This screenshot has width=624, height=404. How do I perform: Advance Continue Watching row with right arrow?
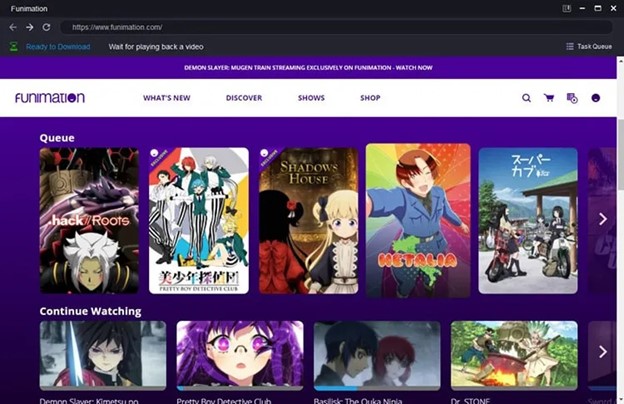[x=602, y=352]
